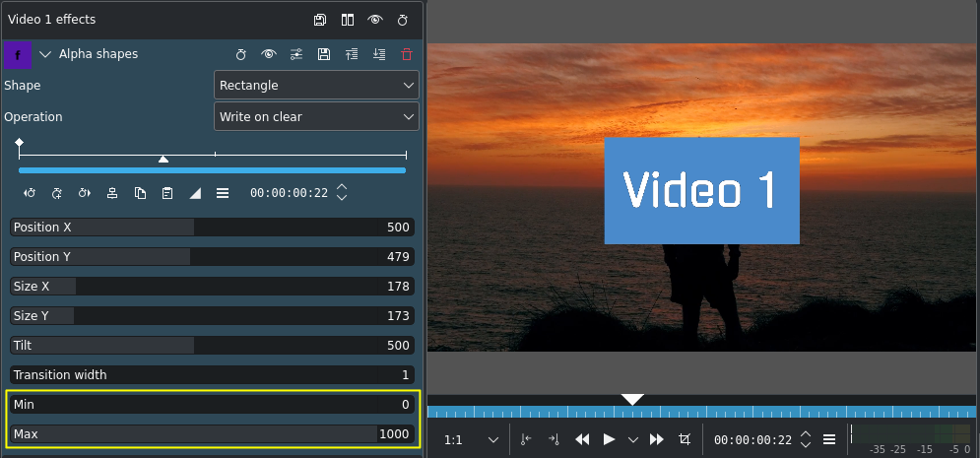
Task: Collapse the Alpha shapes effect
Action: 44,54
